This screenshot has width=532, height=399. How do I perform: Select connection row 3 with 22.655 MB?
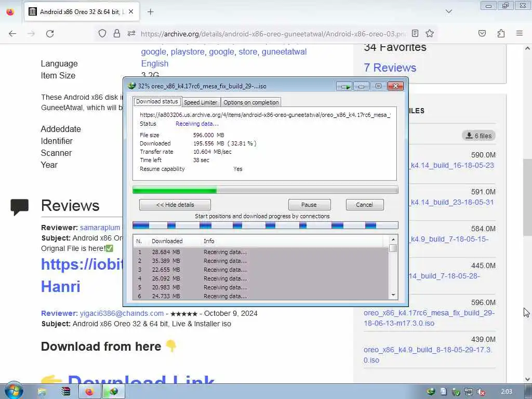pos(261,270)
